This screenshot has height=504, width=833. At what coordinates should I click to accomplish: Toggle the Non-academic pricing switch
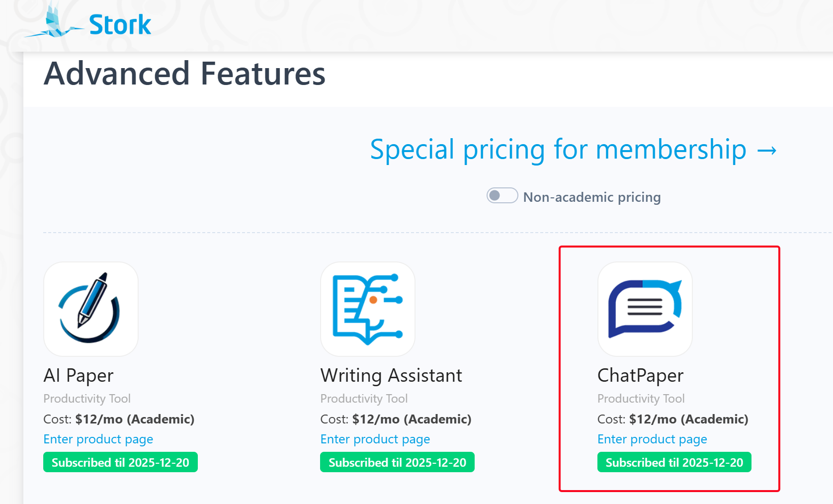coord(502,196)
